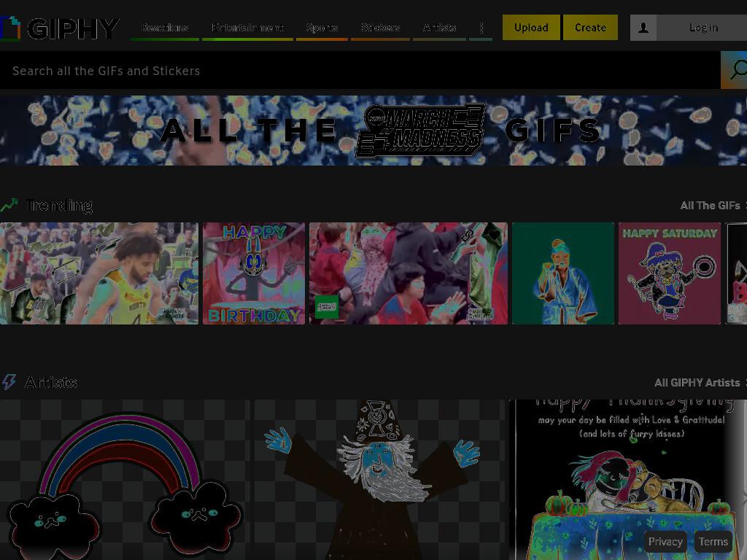Click the Upload button

click(x=531, y=28)
